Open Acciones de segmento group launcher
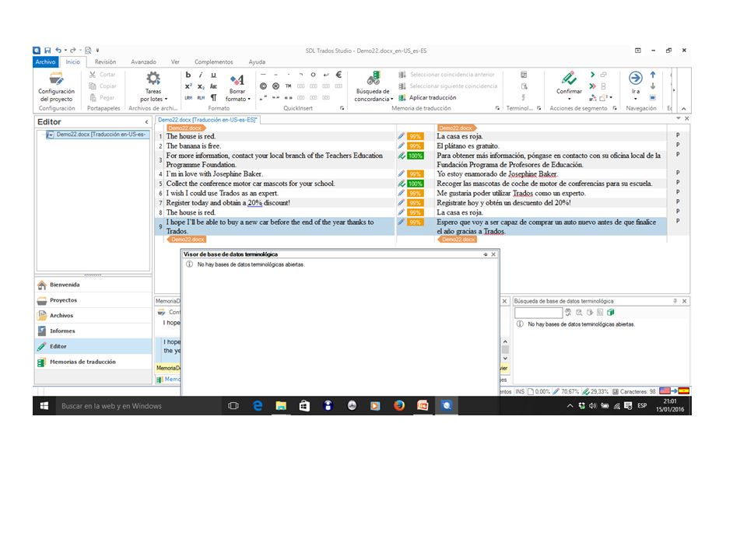The image size is (747, 560). pyautogui.click(x=615, y=109)
